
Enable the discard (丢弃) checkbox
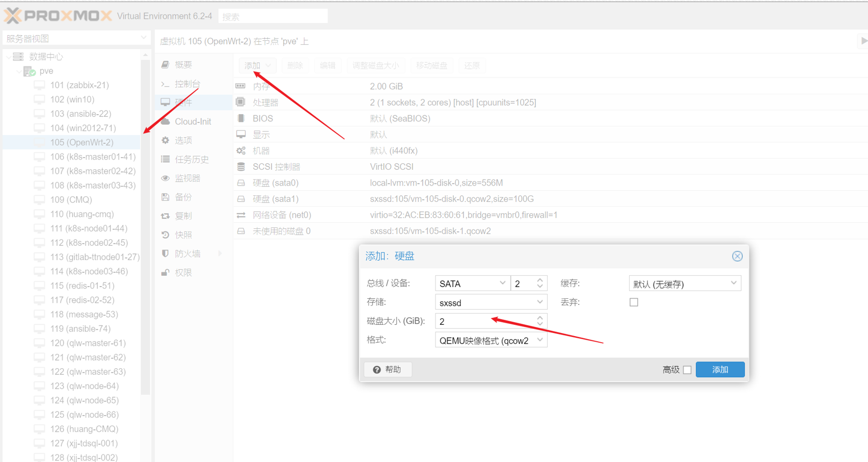pyautogui.click(x=634, y=302)
